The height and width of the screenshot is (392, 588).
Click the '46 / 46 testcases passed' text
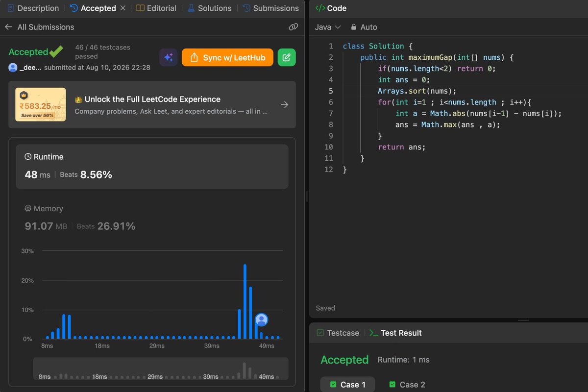pos(103,52)
